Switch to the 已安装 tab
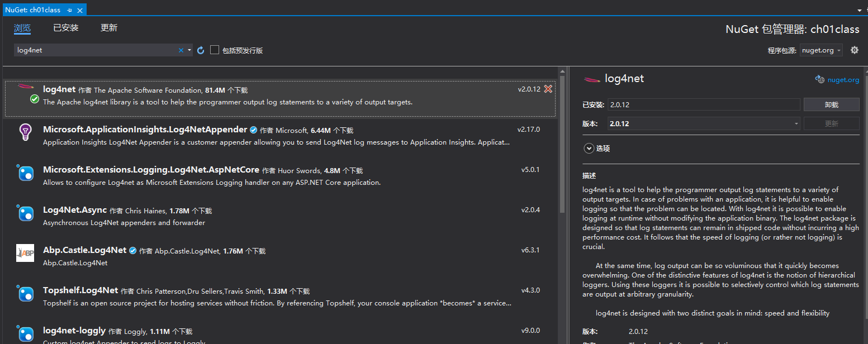The width and height of the screenshot is (868, 344). coord(65,27)
